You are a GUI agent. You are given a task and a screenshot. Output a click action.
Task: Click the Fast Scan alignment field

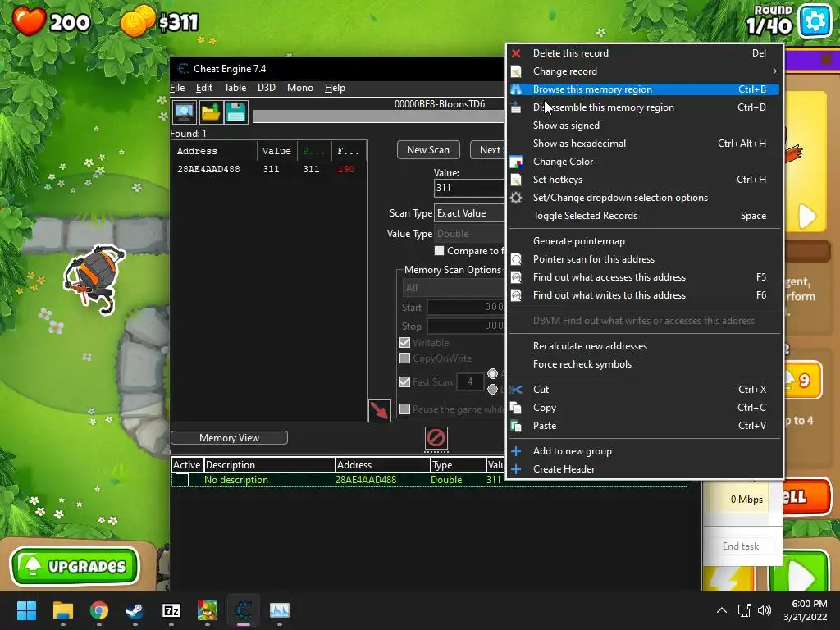click(470, 381)
